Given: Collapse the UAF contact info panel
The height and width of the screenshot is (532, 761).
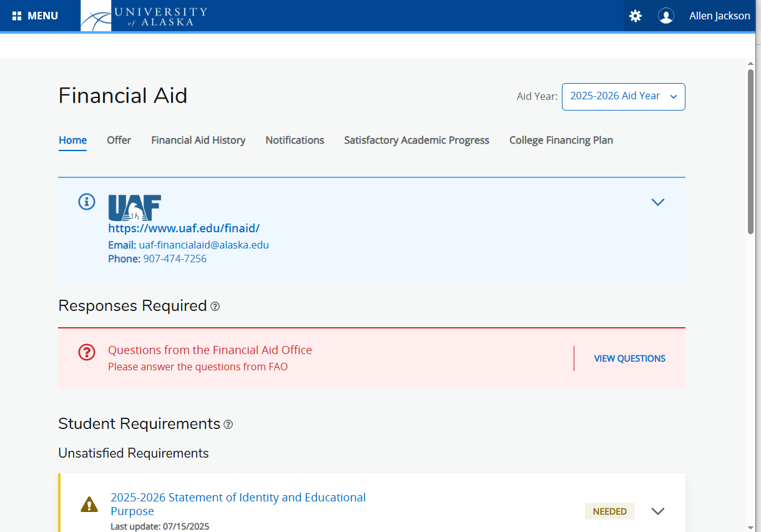Looking at the screenshot, I should coord(658,202).
